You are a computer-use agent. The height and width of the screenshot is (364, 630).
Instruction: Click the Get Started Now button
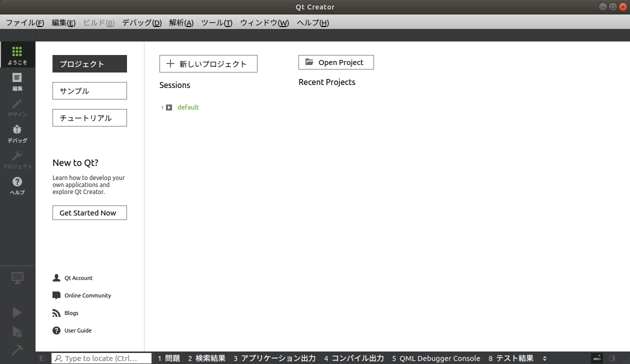point(89,212)
